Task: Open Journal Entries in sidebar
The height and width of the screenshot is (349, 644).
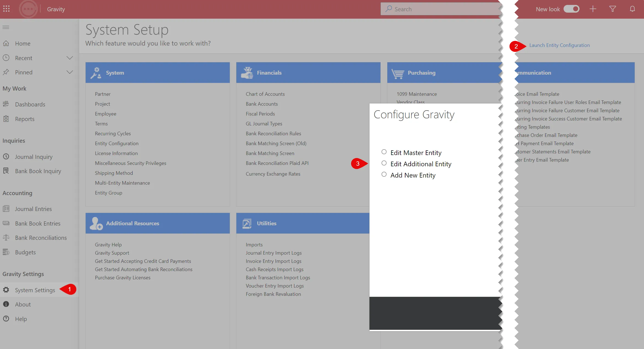Action: (33, 209)
